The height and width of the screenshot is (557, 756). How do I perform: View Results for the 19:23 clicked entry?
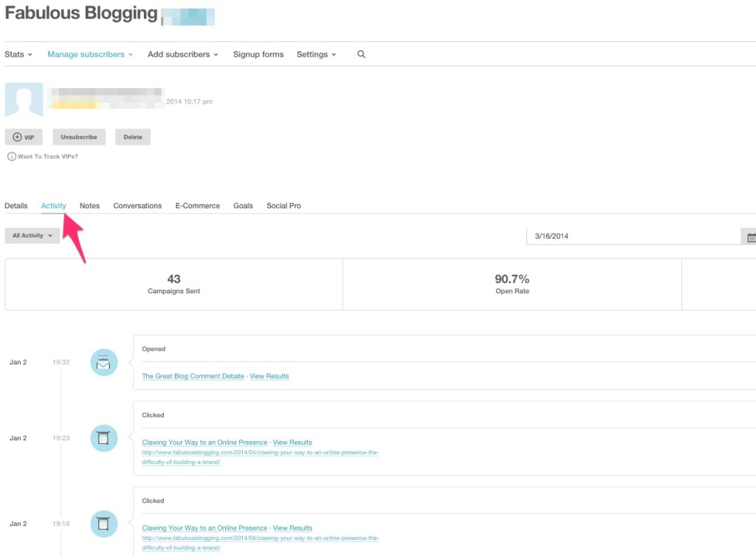(292, 442)
